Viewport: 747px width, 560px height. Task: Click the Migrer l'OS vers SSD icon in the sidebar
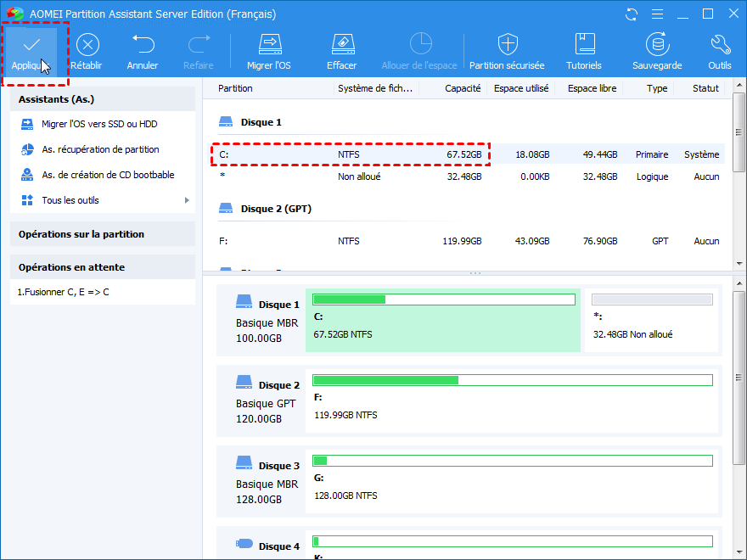coord(27,124)
